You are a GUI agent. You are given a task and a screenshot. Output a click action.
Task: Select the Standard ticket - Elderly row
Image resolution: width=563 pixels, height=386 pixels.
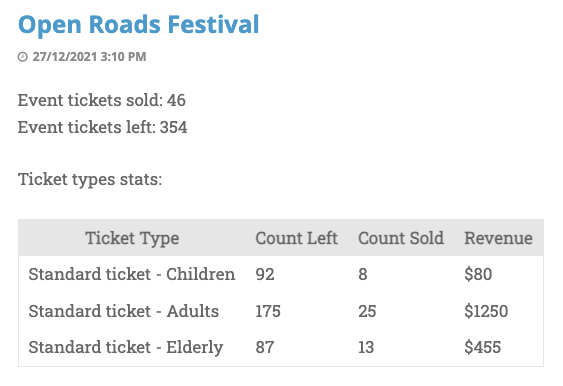(281, 347)
